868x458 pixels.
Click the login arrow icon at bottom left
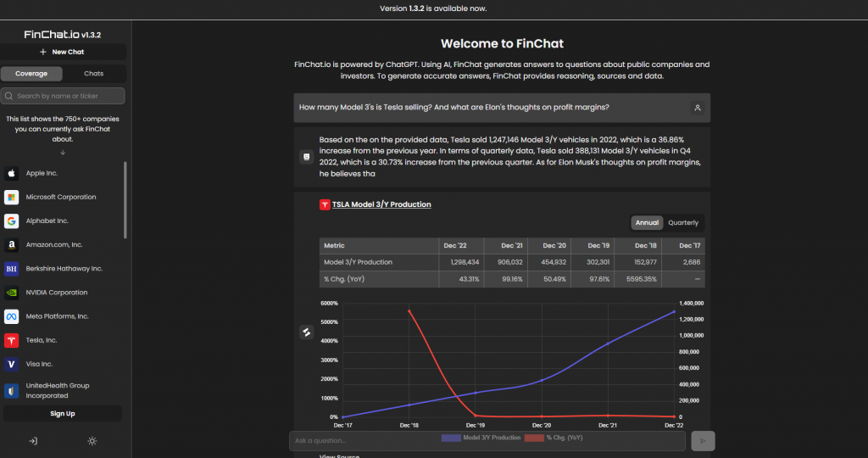pyautogui.click(x=32, y=441)
